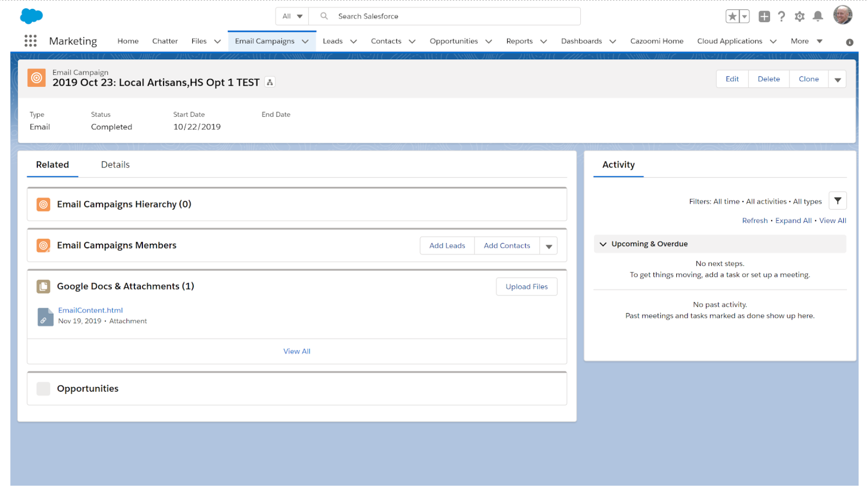Open the Files navigation tab
The height and width of the screenshot is (502, 868).
click(199, 41)
